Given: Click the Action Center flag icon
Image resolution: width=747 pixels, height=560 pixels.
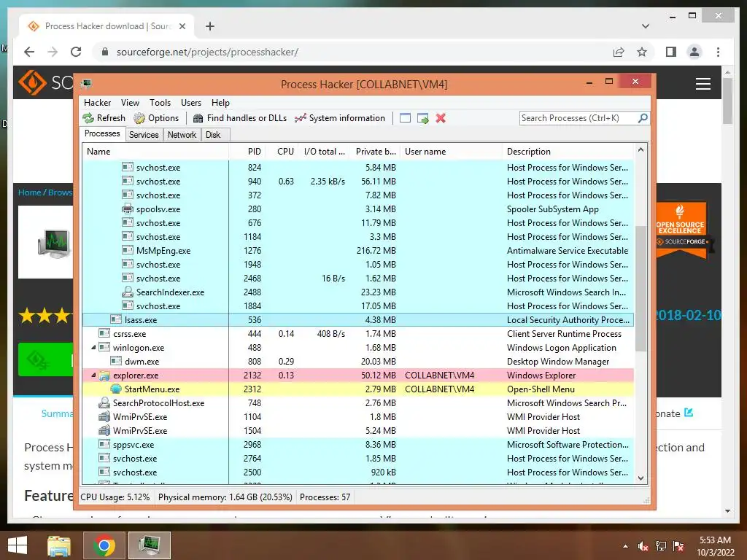Looking at the screenshot, I should click(x=678, y=546).
